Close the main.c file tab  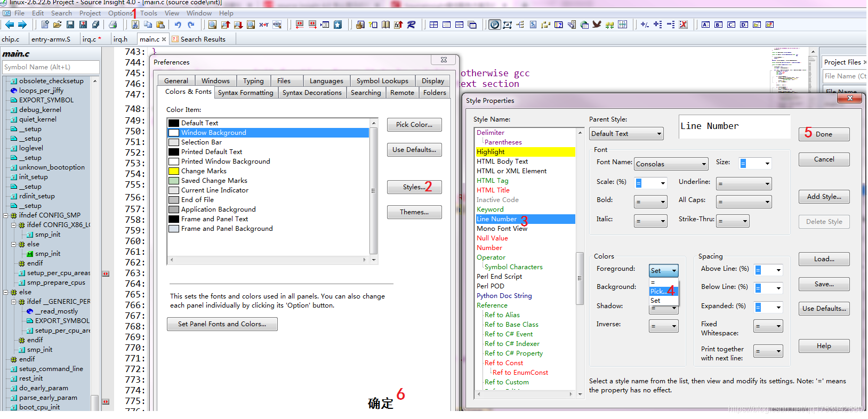click(x=164, y=39)
